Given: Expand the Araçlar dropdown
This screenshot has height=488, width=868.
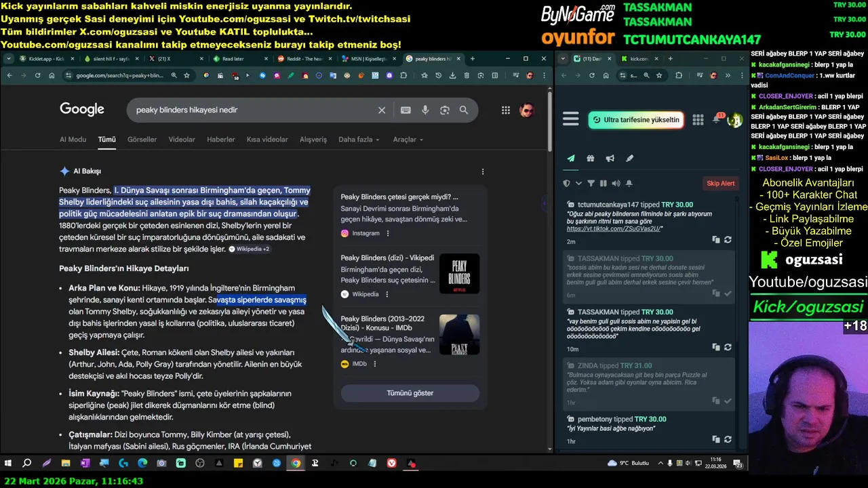Looking at the screenshot, I should pyautogui.click(x=408, y=140).
